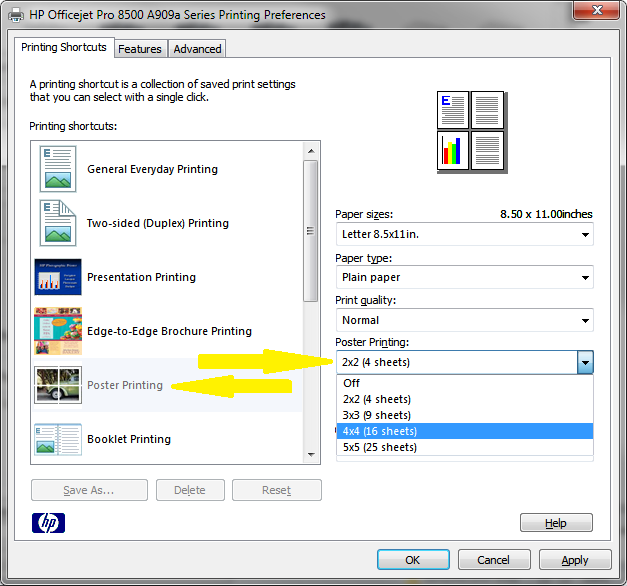Click the HP logo icon
This screenshot has height=586, width=627.
[48, 523]
